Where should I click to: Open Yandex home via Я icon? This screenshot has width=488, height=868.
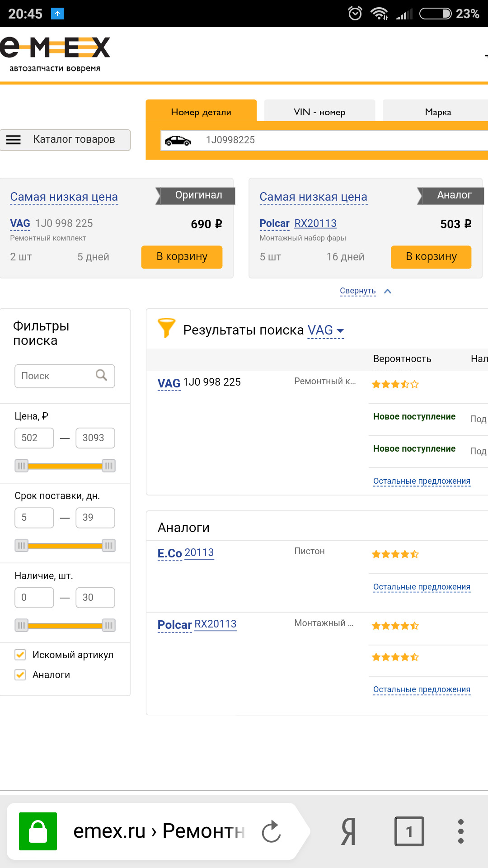pyautogui.click(x=348, y=831)
